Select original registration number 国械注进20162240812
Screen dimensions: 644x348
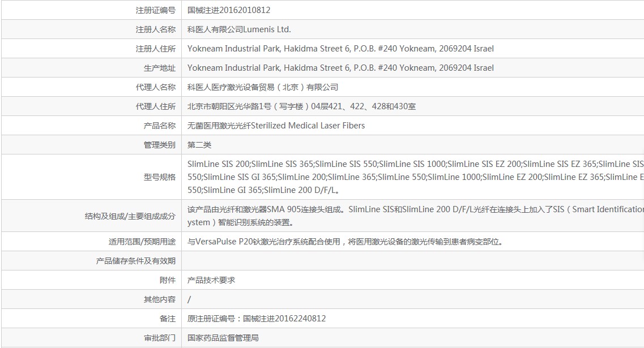click(256, 319)
